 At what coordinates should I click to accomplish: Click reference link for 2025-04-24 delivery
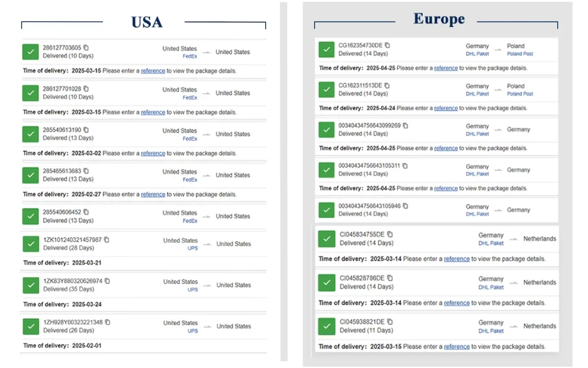tap(446, 108)
